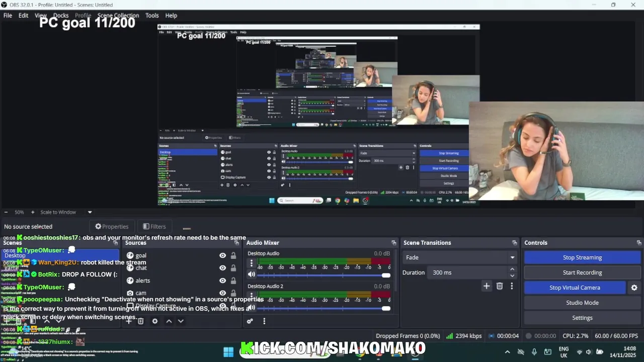
Task: Open source Filters button
Action: pos(154,226)
